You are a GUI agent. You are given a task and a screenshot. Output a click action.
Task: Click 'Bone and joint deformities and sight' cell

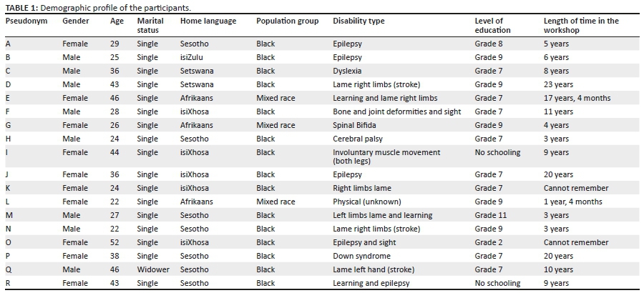tap(397, 112)
